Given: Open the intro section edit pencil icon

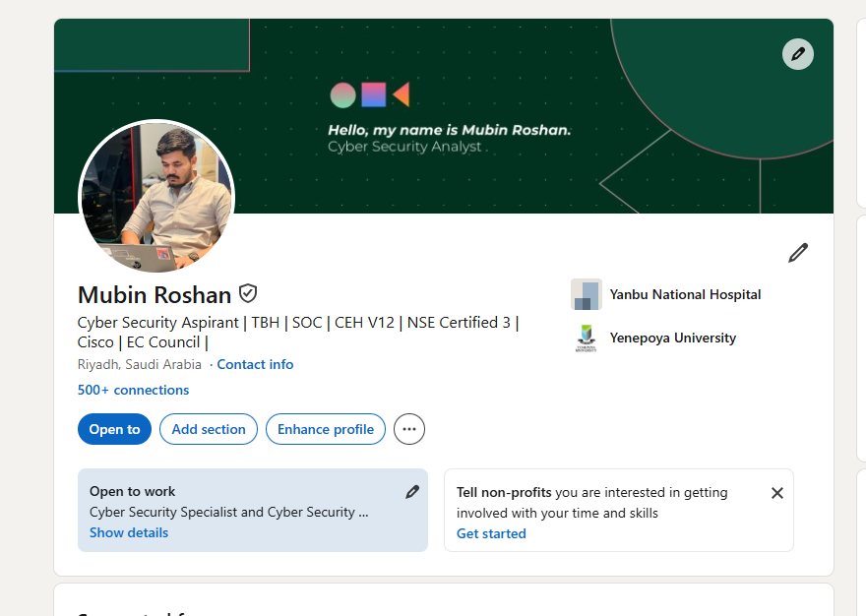Looking at the screenshot, I should pyautogui.click(x=797, y=253).
